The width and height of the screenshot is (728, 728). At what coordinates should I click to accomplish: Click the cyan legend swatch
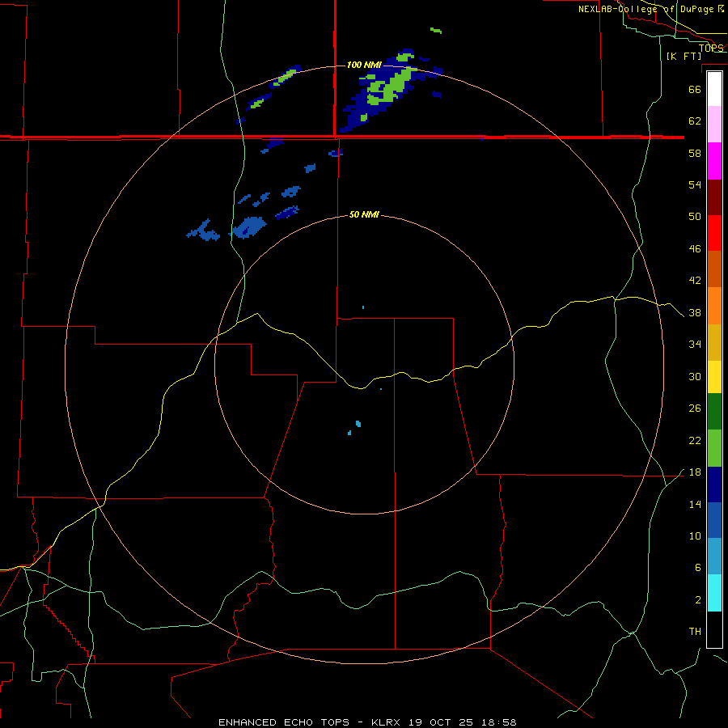coord(714,593)
